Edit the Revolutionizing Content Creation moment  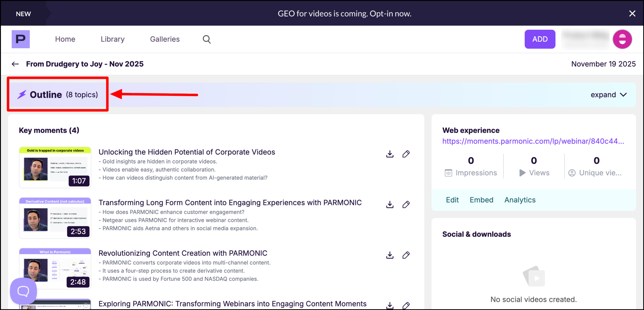tap(406, 255)
